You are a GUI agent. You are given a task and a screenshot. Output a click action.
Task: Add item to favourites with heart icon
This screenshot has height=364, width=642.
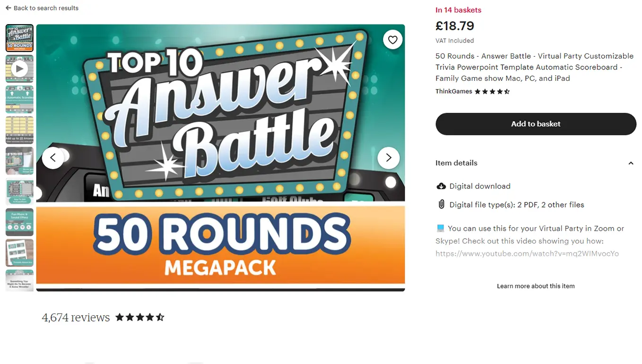(x=393, y=40)
